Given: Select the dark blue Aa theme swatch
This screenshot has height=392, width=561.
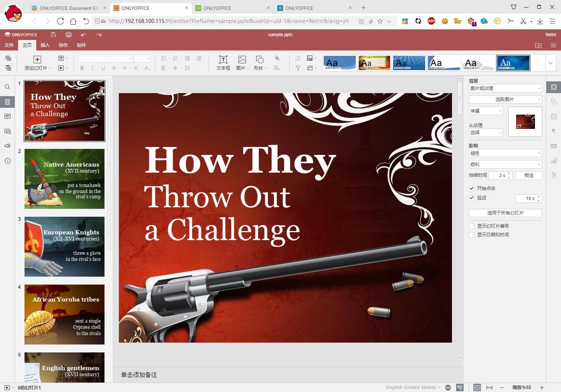Looking at the screenshot, I should (513, 63).
